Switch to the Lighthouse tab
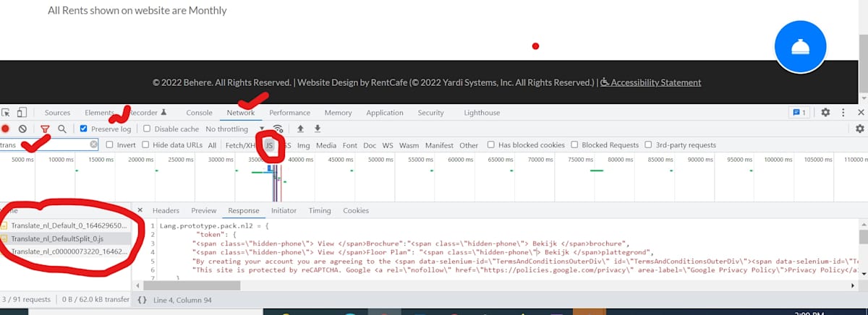Viewport: 868px width, 315px height. 482,113
